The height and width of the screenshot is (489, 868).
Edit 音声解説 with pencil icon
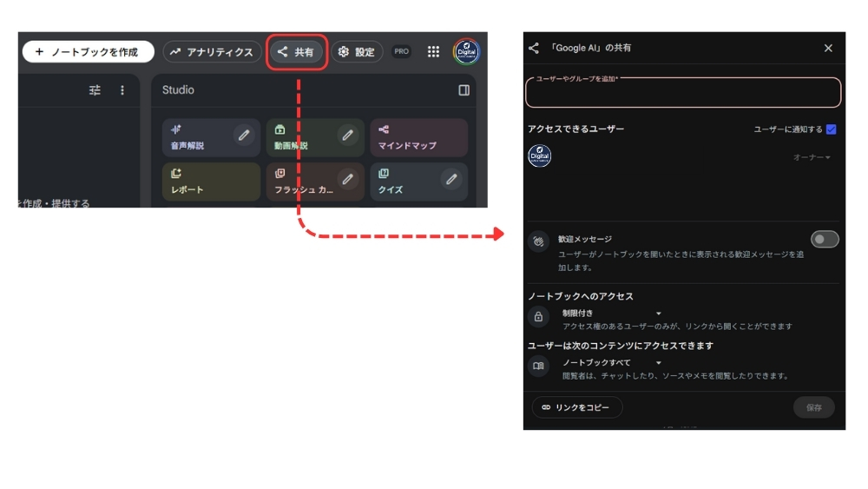[244, 135]
